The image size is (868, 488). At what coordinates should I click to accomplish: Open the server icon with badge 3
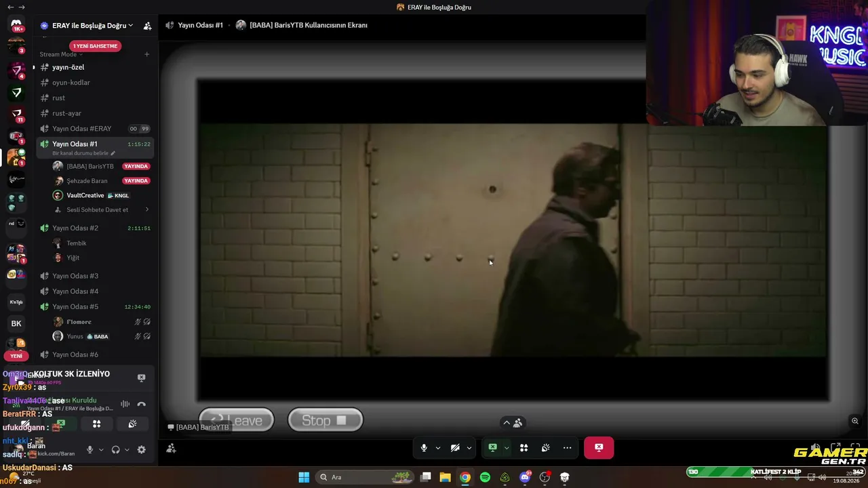point(16,46)
